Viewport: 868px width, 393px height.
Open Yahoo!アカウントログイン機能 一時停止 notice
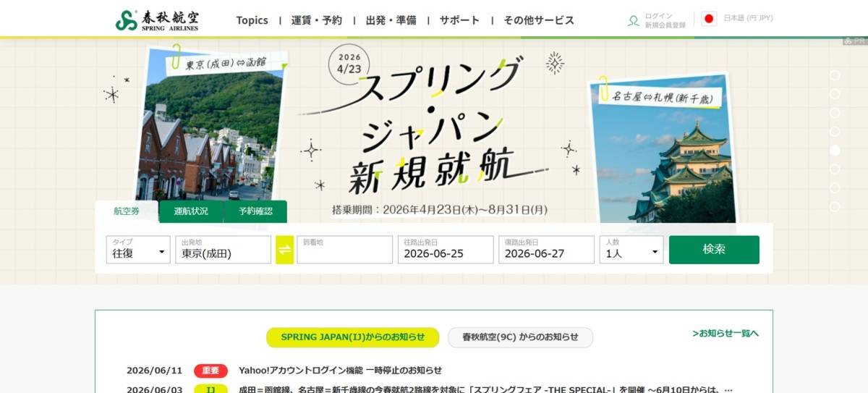341,371
